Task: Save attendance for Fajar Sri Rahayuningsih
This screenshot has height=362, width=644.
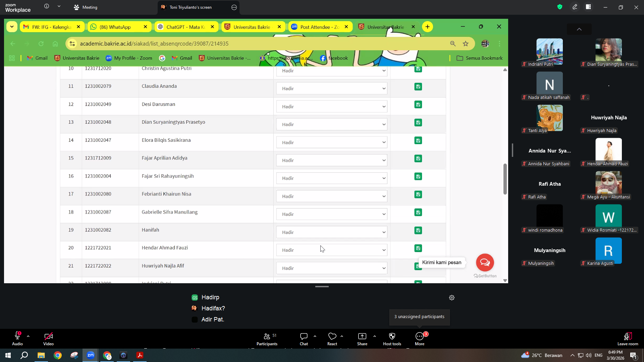Action: click(418, 177)
